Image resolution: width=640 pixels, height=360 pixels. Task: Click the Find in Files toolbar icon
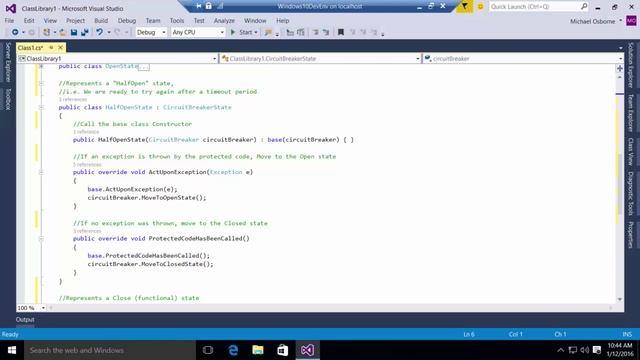268,32
